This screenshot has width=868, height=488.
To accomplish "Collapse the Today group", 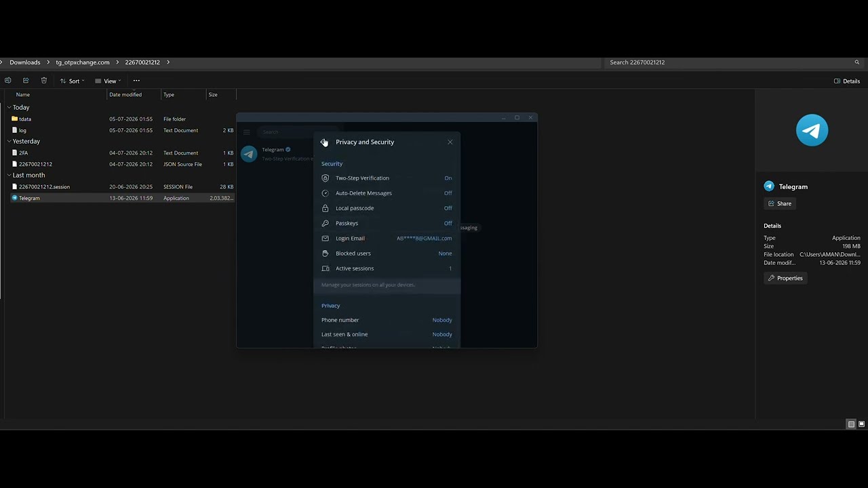I will [9, 107].
